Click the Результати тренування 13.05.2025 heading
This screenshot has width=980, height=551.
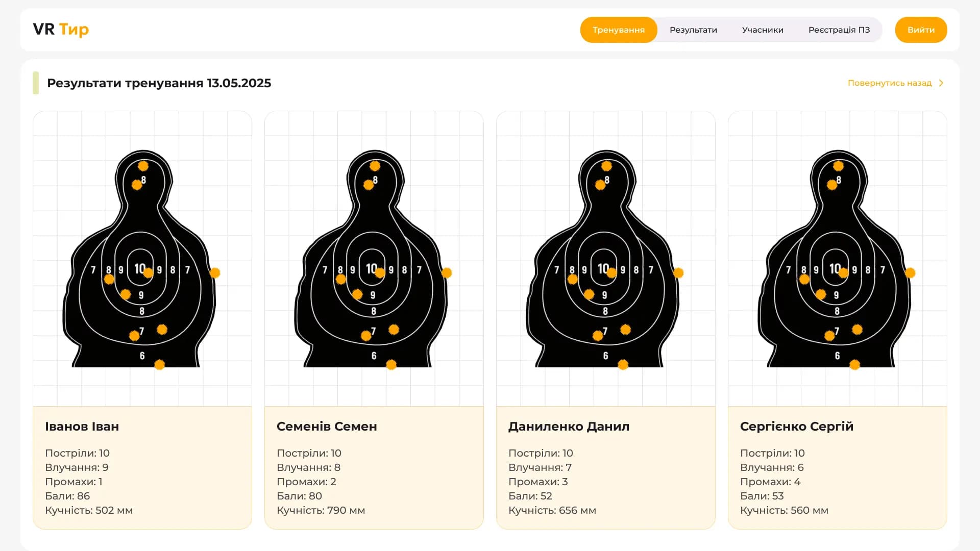click(159, 83)
